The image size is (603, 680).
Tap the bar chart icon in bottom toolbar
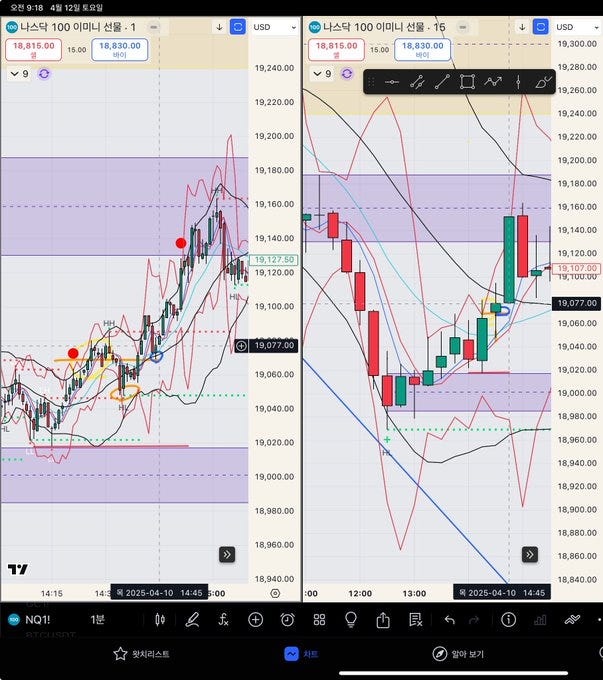coord(540,620)
